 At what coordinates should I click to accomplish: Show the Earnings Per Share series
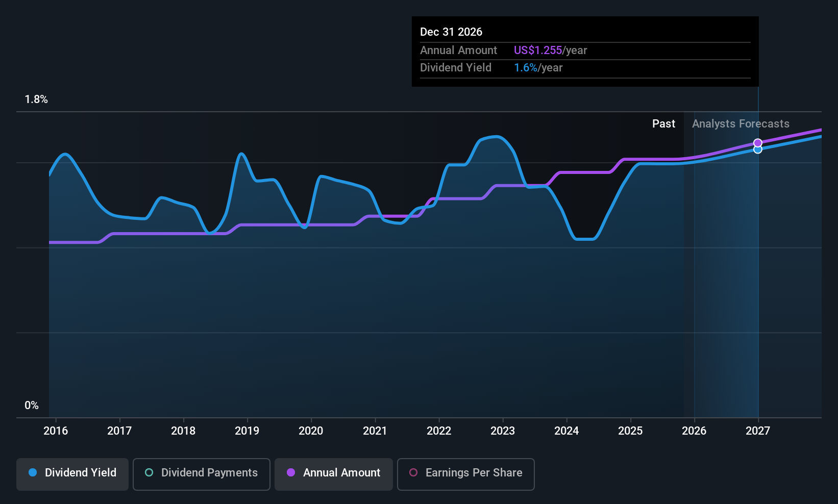[466, 474]
